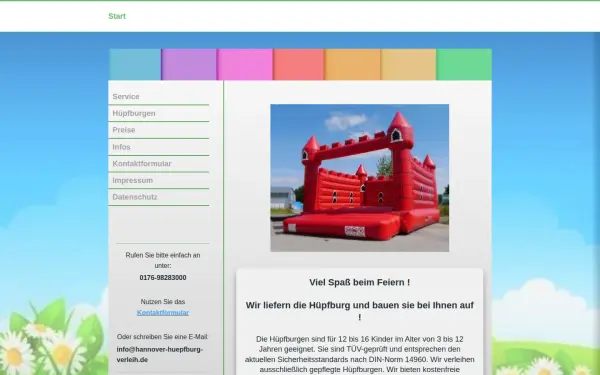Click the heading Viel Spaß beim Feiern

[360, 282]
